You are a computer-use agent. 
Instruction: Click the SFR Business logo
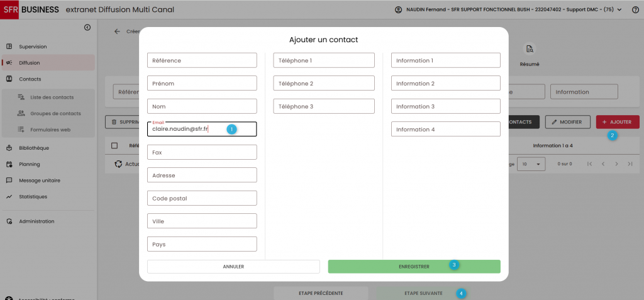pos(30,9)
